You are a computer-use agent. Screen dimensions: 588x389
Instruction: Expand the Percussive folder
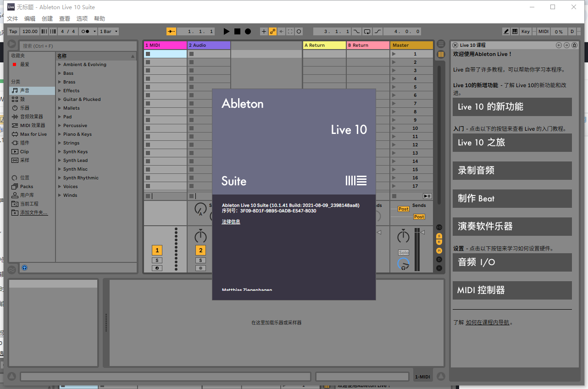click(x=60, y=126)
